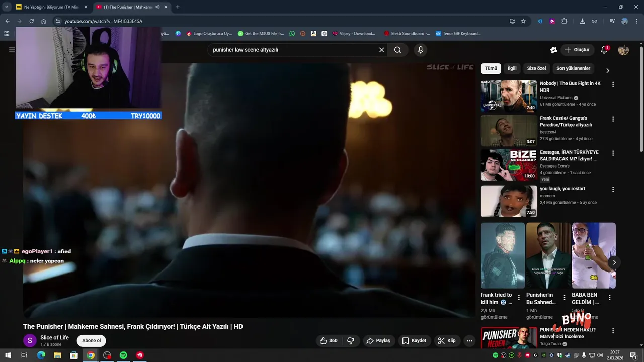Click the sparkle icon beside Oluştur
The width and height of the screenshot is (644, 362).
tap(553, 50)
